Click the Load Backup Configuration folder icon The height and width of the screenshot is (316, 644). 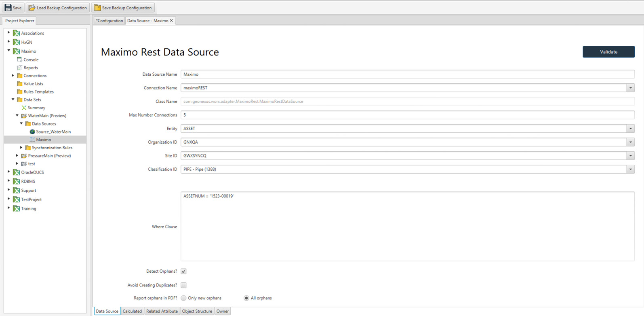coord(32,8)
